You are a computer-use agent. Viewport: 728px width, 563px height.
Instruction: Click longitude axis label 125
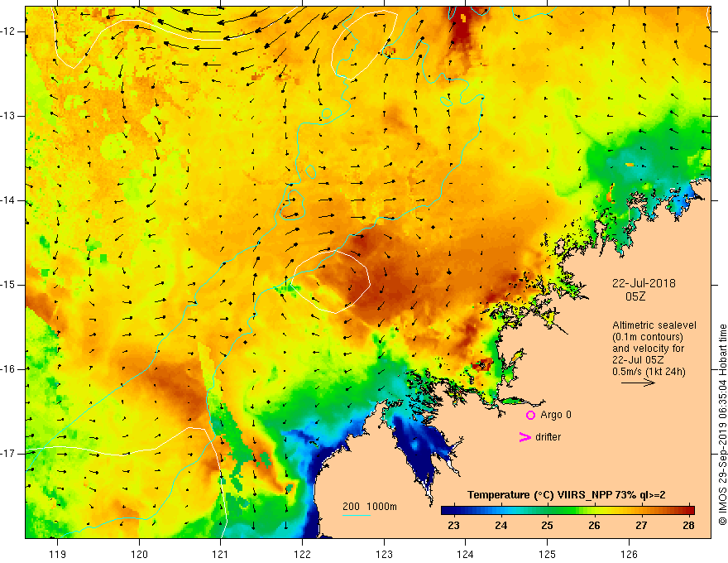pyautogui.click(x=548, y=554)
